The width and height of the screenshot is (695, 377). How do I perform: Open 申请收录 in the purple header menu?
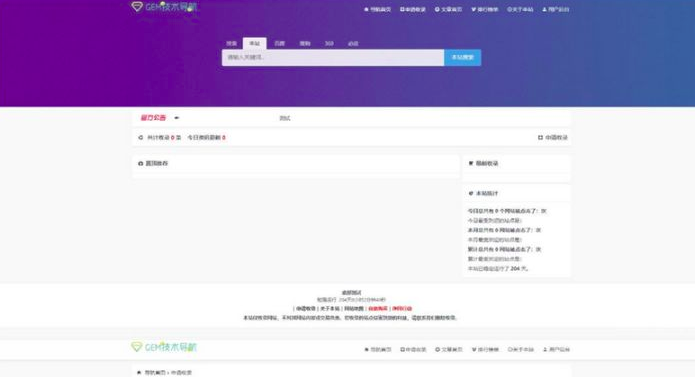click(x=413, y=9)
